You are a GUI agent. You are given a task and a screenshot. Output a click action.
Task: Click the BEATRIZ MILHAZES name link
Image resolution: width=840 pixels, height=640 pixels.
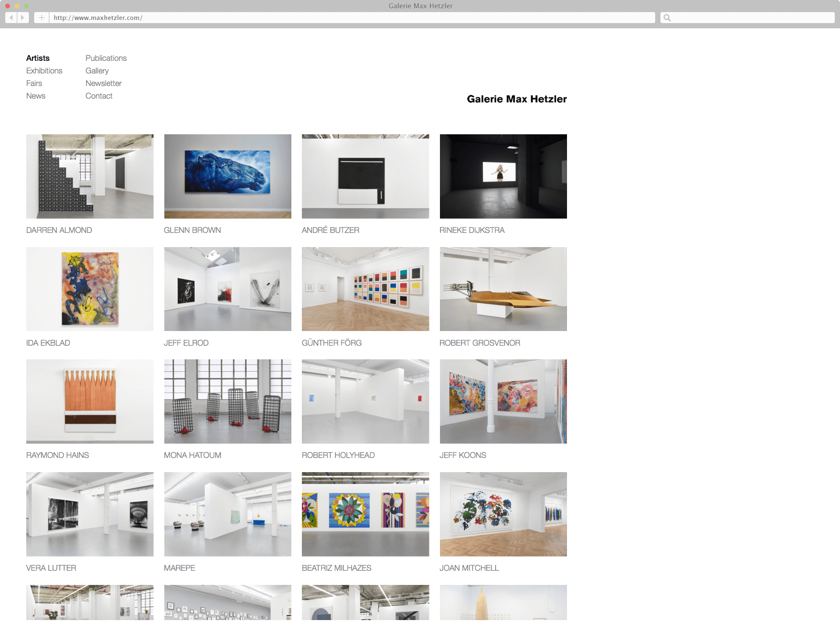pos(337,568)
